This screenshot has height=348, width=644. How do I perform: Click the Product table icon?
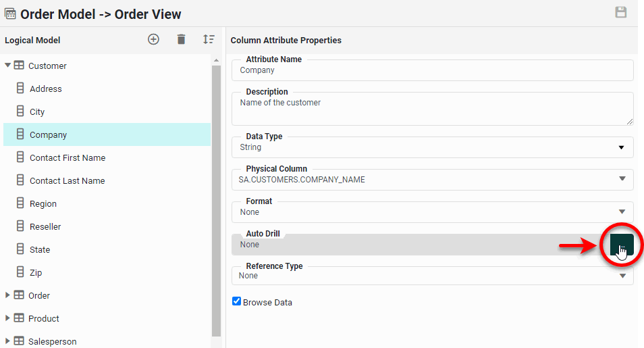(x=19, y=318)
